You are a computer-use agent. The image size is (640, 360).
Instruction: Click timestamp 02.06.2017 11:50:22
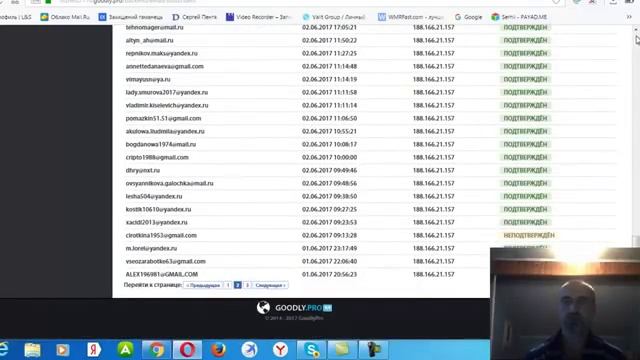click(329, 40)
